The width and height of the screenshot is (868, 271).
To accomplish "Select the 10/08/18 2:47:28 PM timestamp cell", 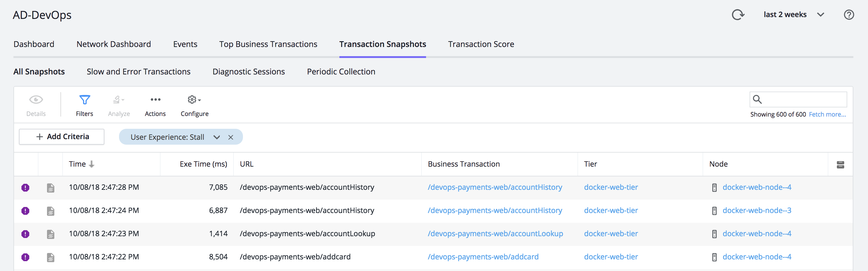I will coord(104,187).
